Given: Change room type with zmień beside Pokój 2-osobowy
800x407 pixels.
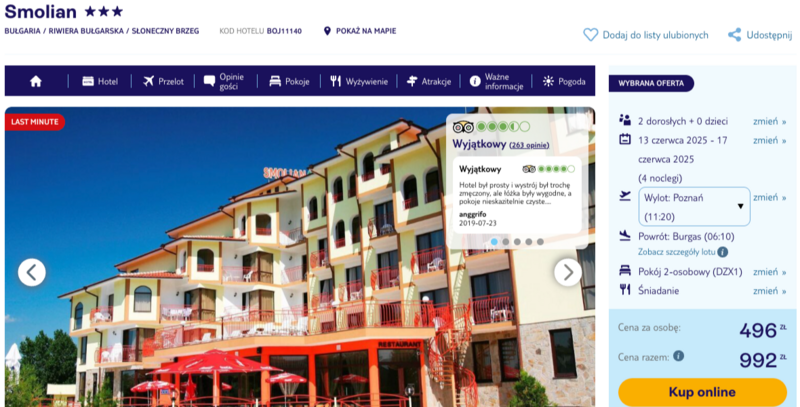Looking at the screenshot, I should point(769,272).
